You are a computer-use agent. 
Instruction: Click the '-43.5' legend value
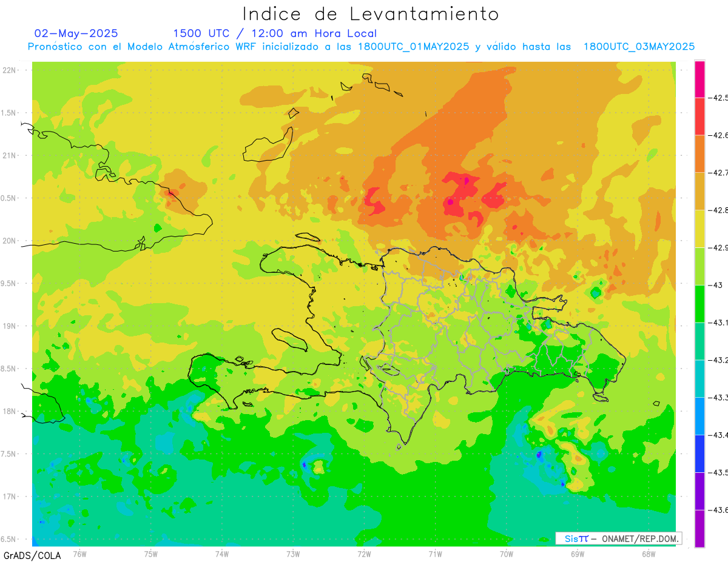pos(718,473)
